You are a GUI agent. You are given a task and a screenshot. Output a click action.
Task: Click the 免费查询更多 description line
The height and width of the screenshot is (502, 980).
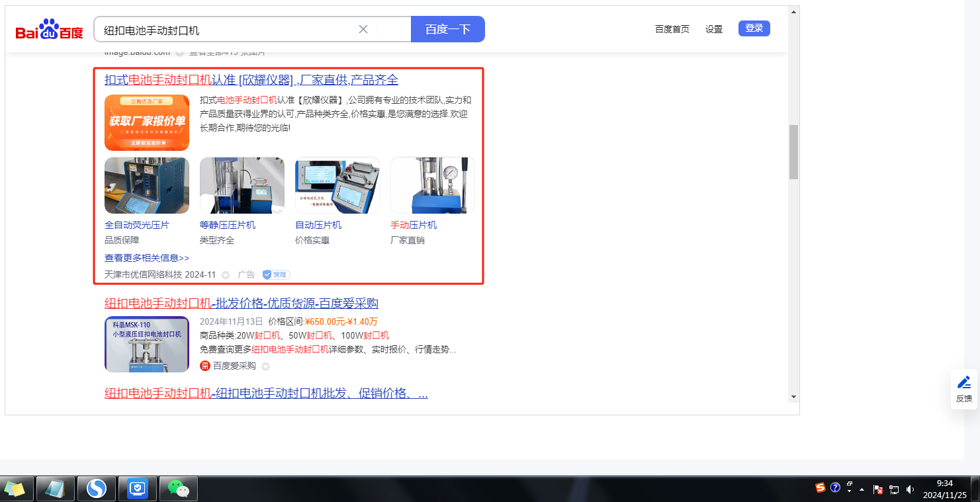coord(328,349)
